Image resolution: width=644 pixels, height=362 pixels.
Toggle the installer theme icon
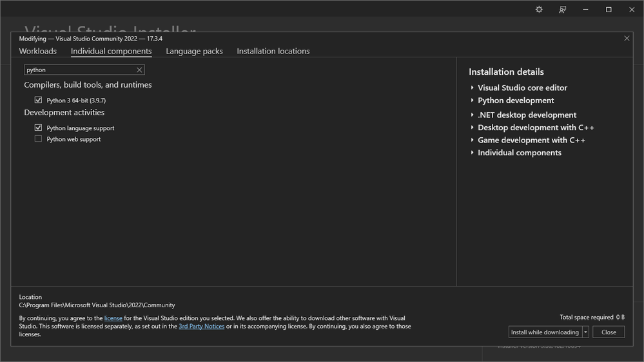pyautogui.click(x=539, y=10)
